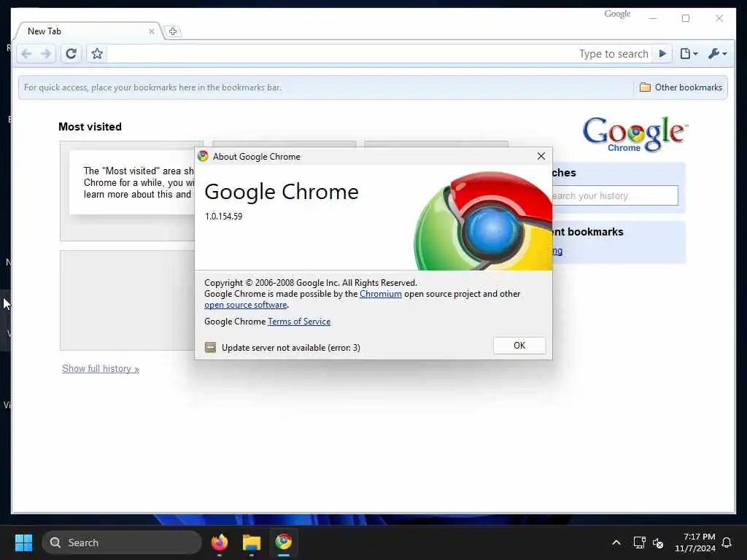Click the empty most visited thumbnail below the tip
Screen dimensions: 747x560
click(127, 300)
